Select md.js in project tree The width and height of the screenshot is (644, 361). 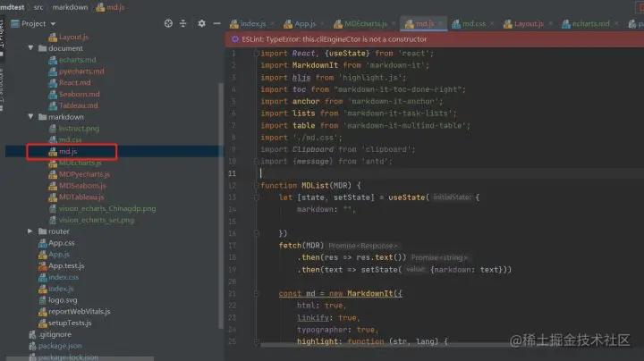[64, 151]
